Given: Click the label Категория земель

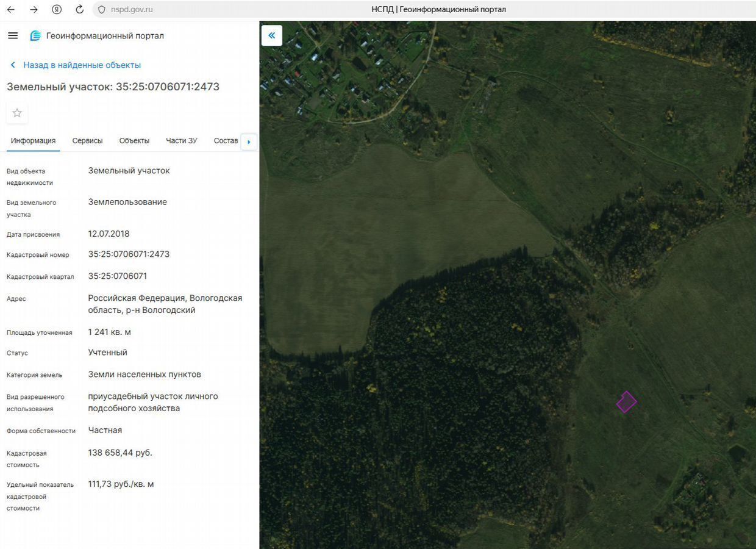Looking at the screenshot, I should click(x=34, y=375).
